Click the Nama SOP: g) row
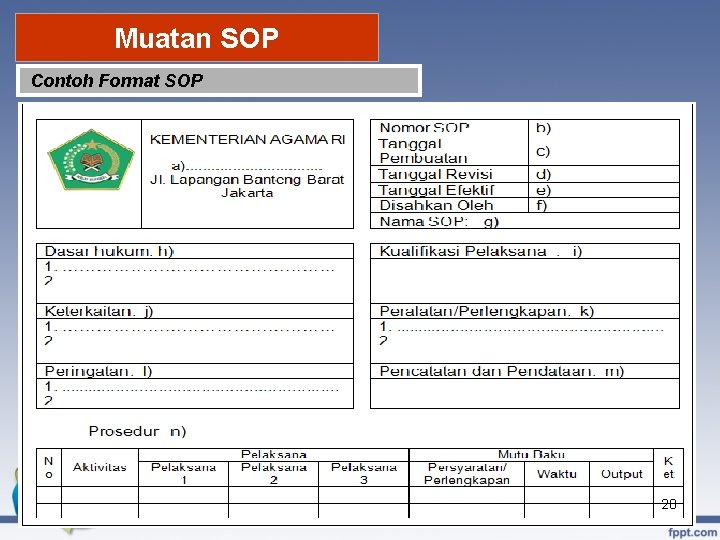This screenshot has width=720, height=540. [x=525, y=221]
